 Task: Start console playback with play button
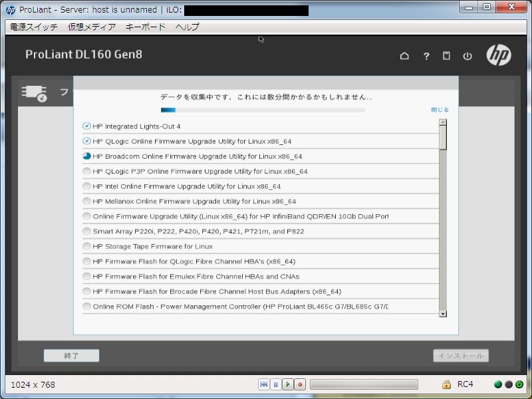click(x=288, y=384)
